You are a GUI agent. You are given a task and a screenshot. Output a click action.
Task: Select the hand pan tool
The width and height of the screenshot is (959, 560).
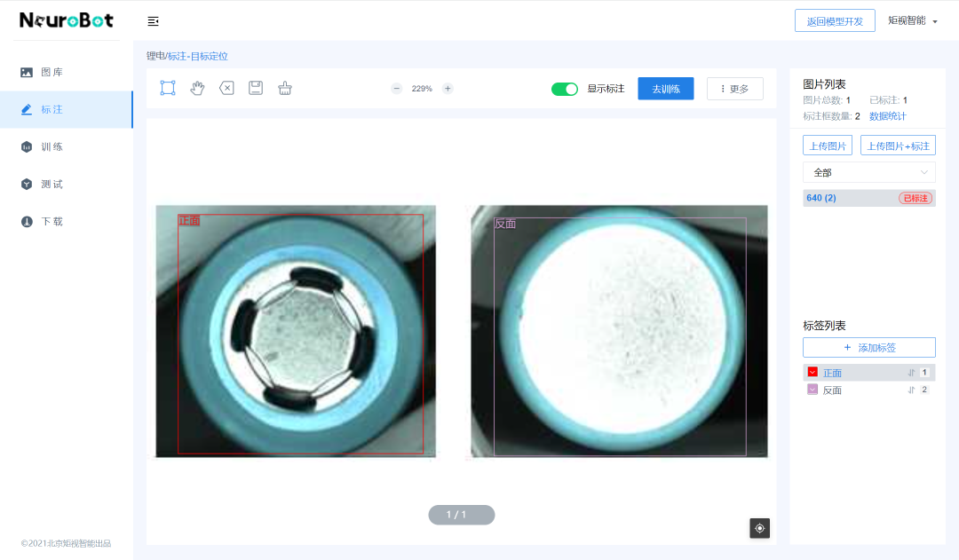tap(197, 88)
